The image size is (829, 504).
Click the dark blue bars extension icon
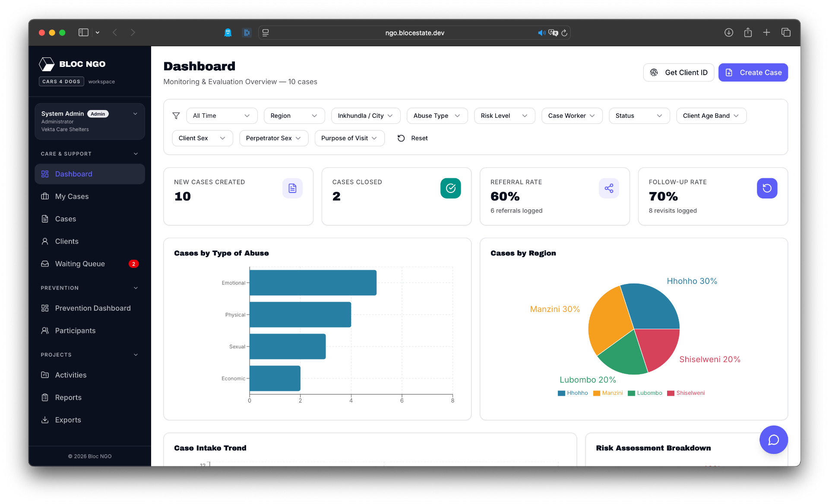(x=247, y=32)
